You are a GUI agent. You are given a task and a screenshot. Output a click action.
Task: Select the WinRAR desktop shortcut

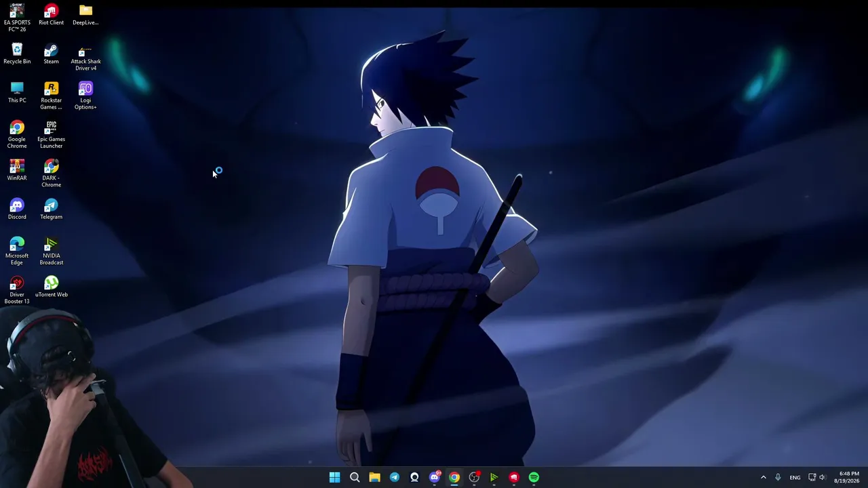click(x=17, y=170)
